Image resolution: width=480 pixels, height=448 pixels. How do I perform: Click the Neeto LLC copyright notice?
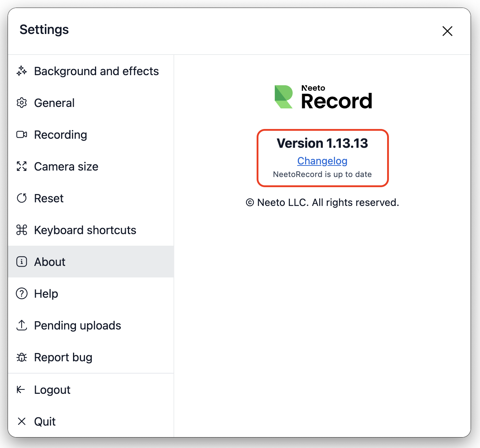[322, 202]
